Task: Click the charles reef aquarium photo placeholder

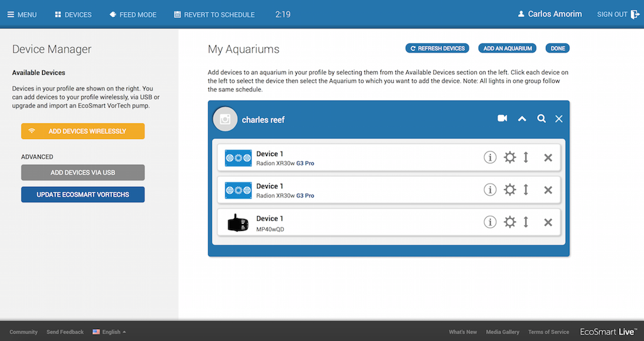Action: click(225, 120)
